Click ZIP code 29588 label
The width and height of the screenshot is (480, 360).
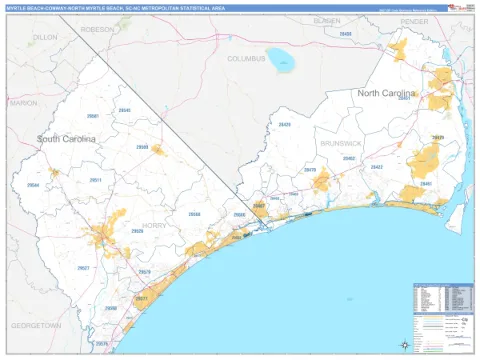(x=111, y=308)
